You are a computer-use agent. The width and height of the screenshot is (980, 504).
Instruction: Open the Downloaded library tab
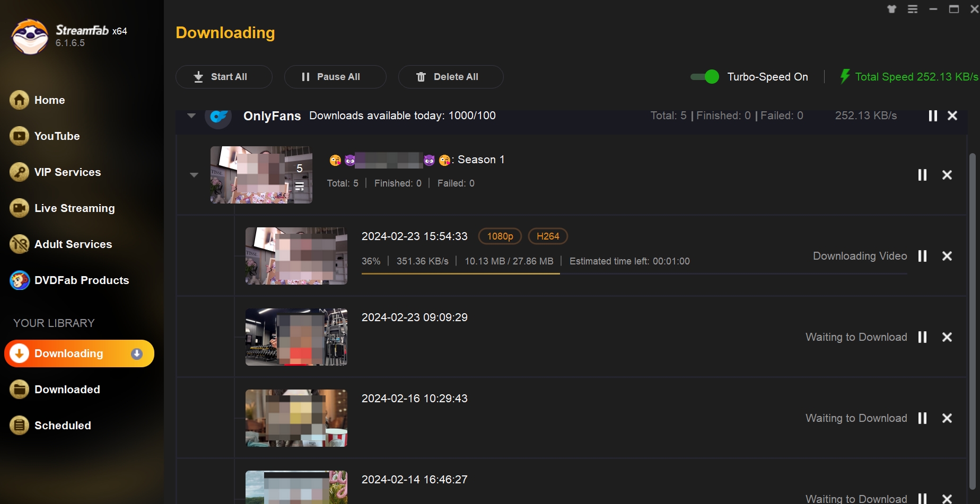67,390
